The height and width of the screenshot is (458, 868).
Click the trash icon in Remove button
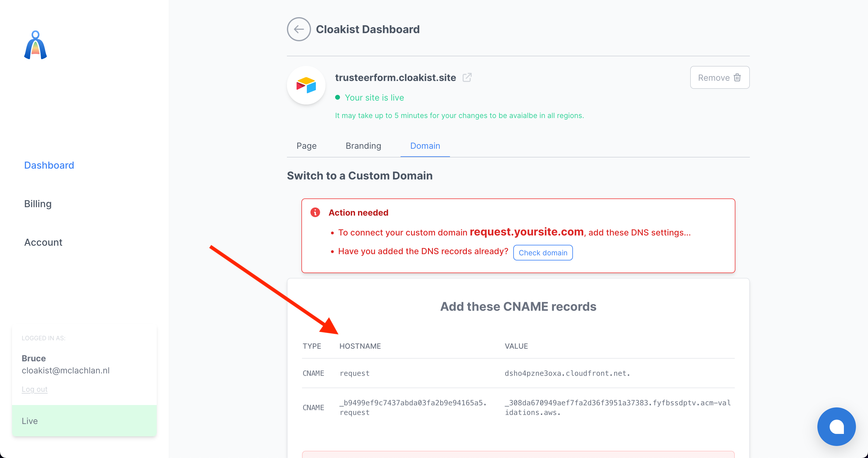coord(737,77)
